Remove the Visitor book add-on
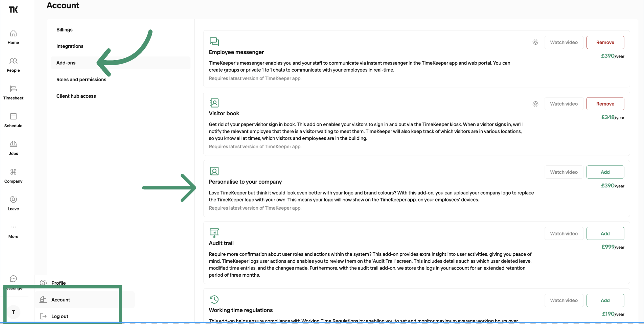 605,104
